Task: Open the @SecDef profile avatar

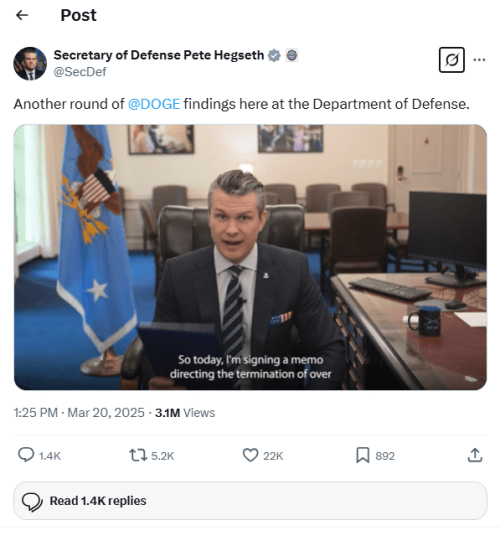Action: pos(30,64)
